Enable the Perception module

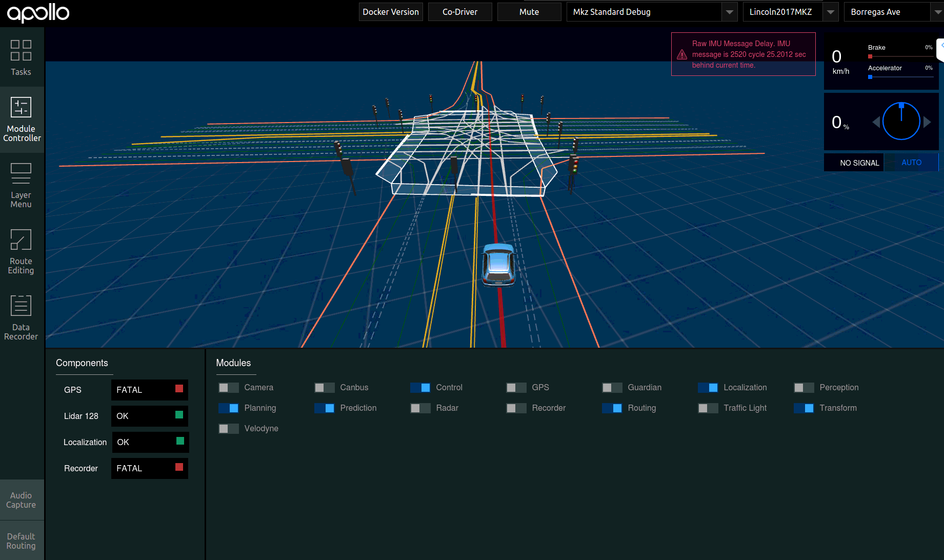click(x=804, y=388)
